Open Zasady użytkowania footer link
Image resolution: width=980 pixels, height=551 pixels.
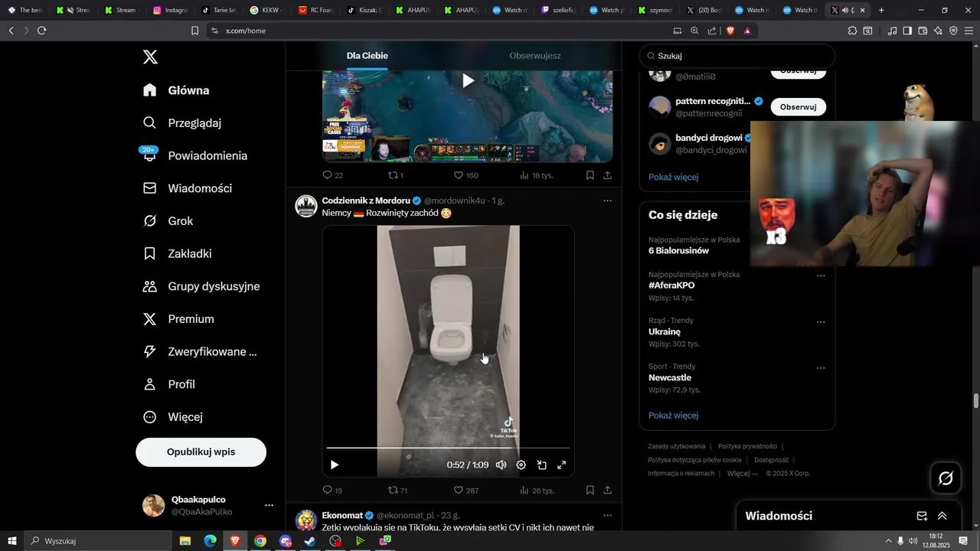(677, 446)
